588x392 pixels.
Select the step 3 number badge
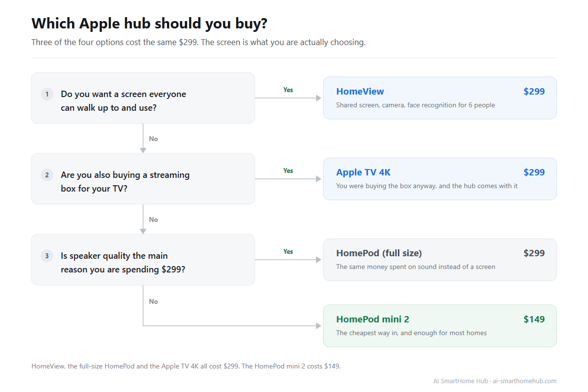(x=47, y=256)
